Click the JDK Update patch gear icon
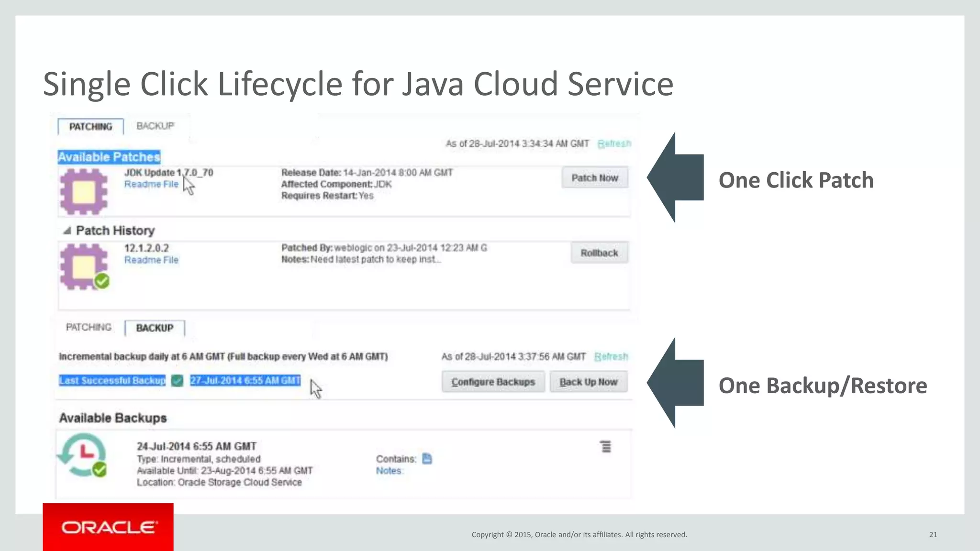The width and height of the screenshot is (980, 551). click(84, 191)
